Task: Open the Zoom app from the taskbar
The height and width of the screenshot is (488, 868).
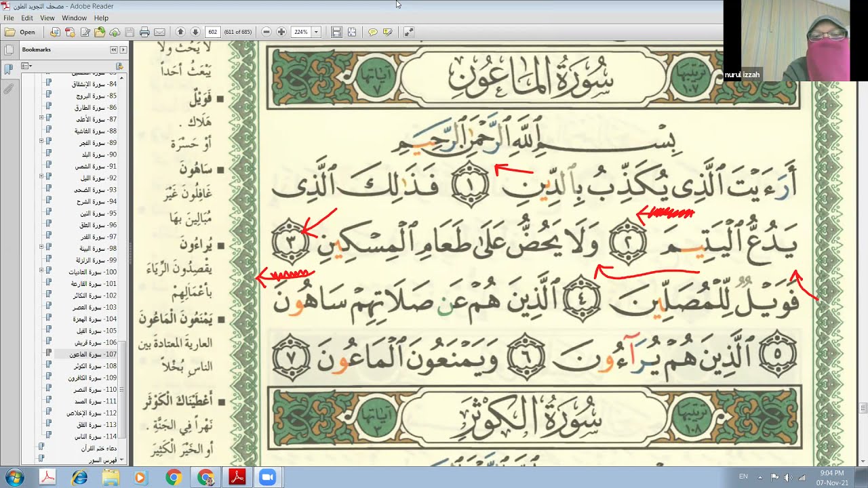Action: [x=267, y=477]
